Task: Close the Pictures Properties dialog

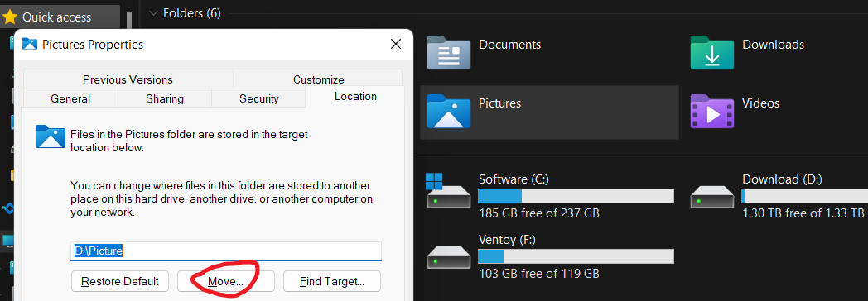Action: coord(395,44)
